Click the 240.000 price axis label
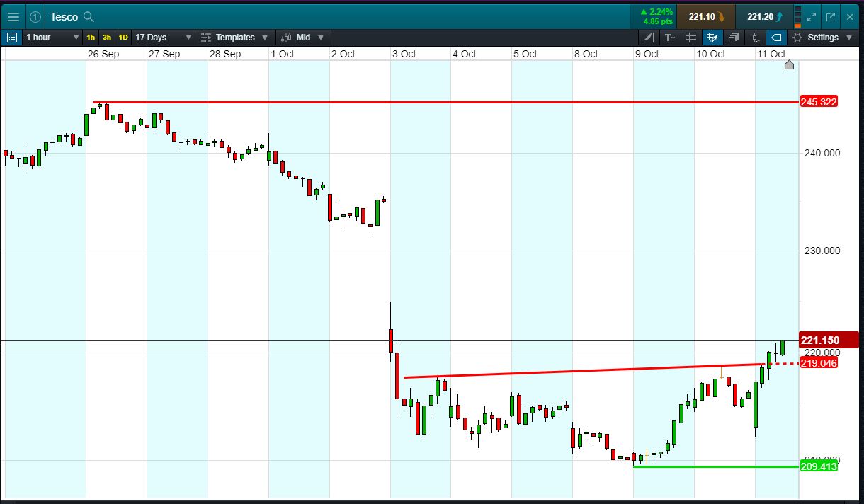864x504 pixels. 821,153
